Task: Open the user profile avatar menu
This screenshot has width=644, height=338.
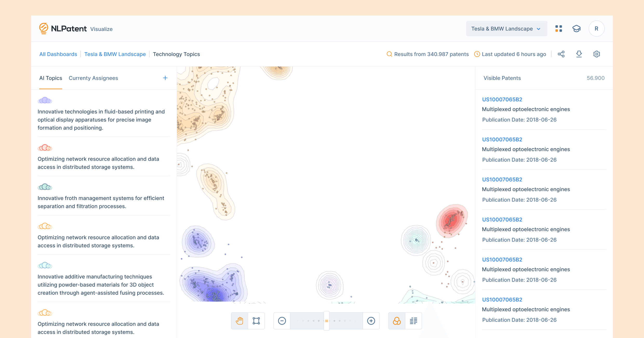Action: (x=596, y=28)
